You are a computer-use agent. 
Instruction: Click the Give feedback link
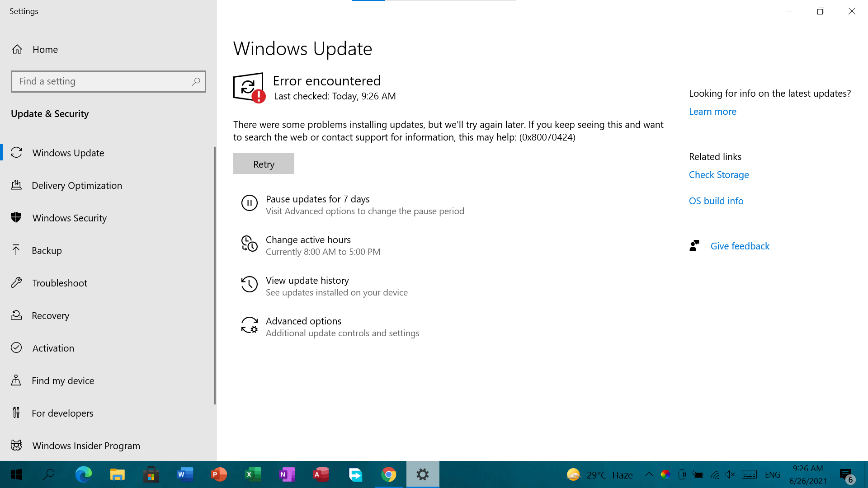(740, 246)
